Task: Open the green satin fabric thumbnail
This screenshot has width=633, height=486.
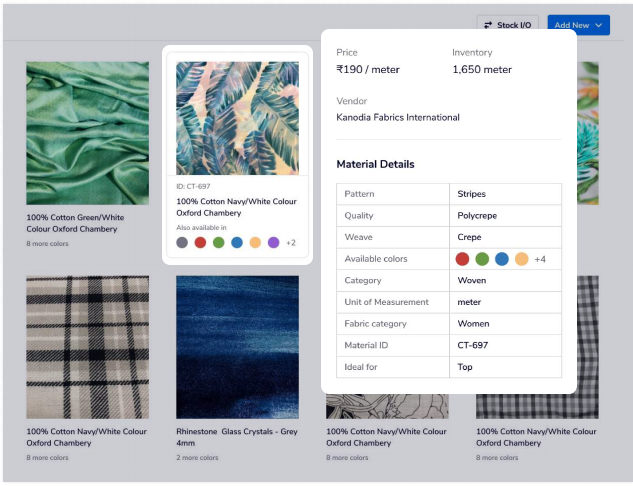Action: (x=88, y=133)
